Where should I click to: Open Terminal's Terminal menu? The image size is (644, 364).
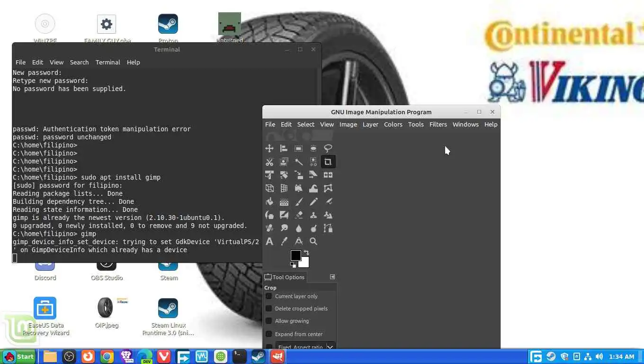[108, 62]
